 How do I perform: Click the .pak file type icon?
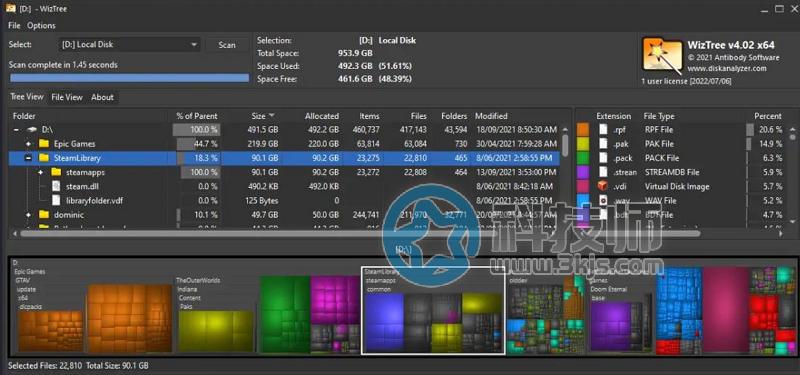point(604,144)
